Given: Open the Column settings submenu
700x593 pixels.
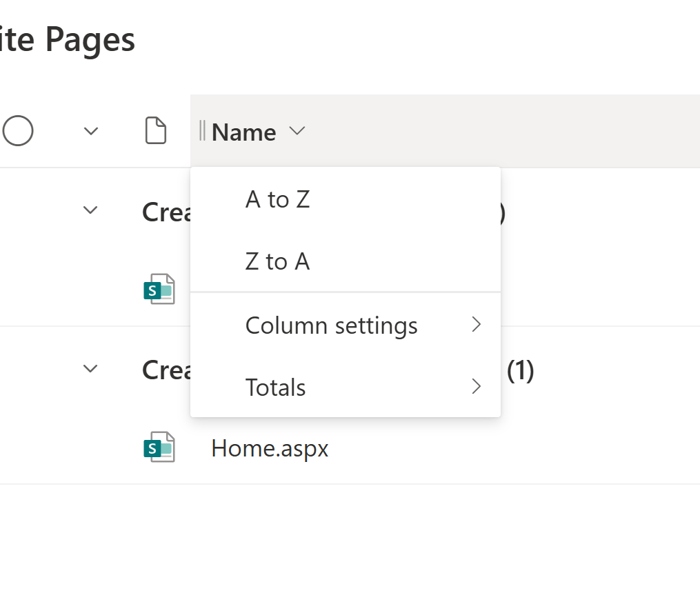Looking at the screenshot, I should [x=331, y=325].
